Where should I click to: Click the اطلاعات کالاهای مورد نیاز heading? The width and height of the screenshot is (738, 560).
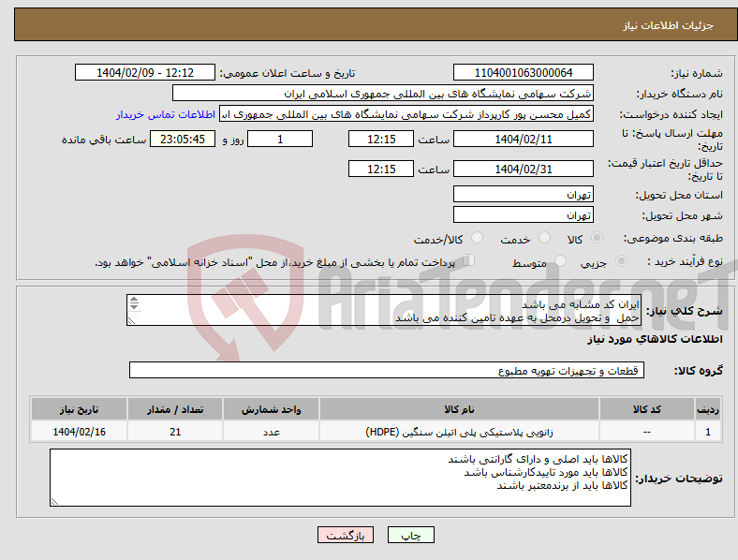pos(655,339)
